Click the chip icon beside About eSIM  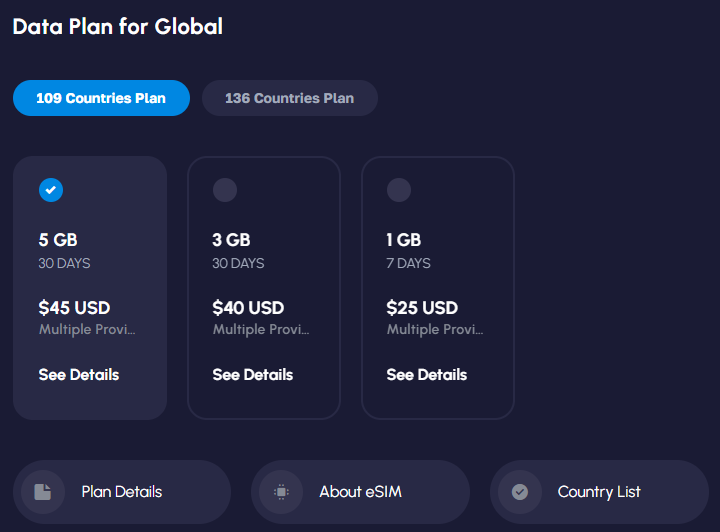(x=281, y=492)
